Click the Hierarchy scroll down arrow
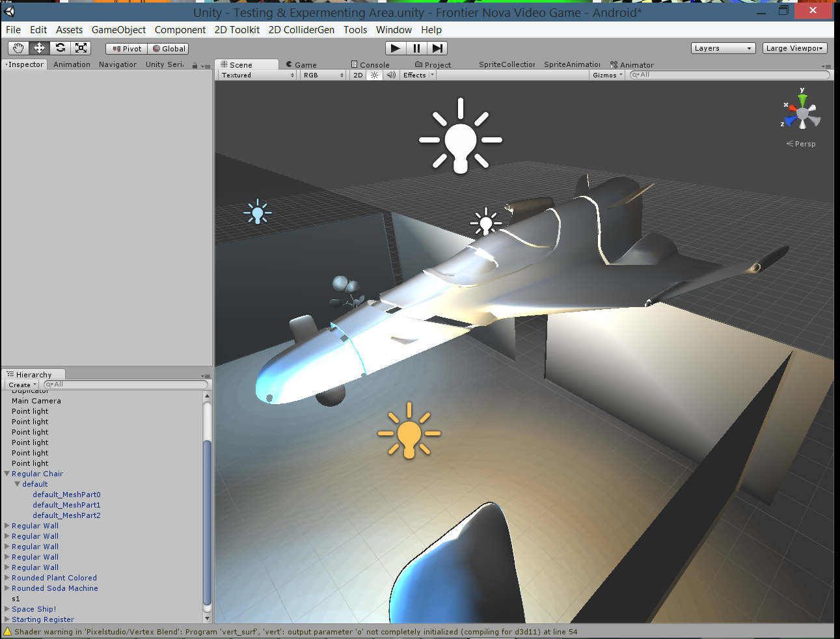Viewport: 840px width, 639px height. [x=207, y=618]
